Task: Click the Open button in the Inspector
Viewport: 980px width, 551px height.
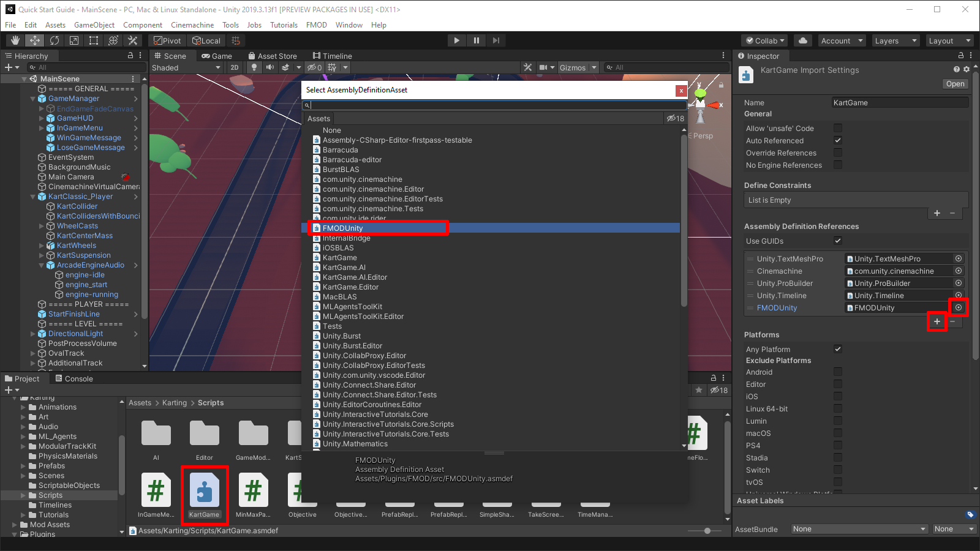Action: (x=954, y=84)
